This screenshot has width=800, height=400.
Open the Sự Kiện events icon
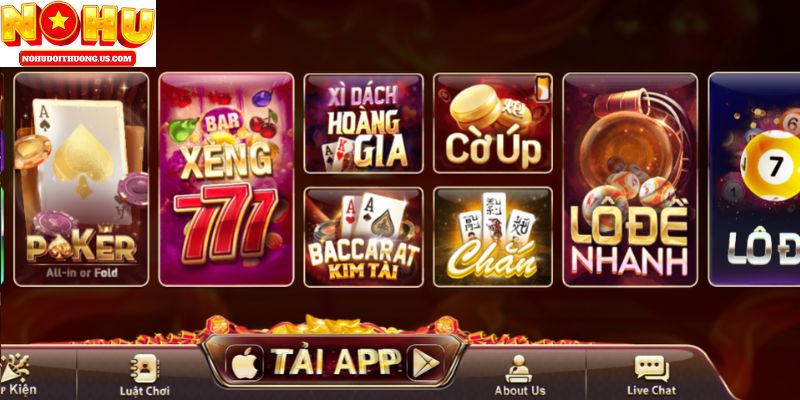[15, 367]
